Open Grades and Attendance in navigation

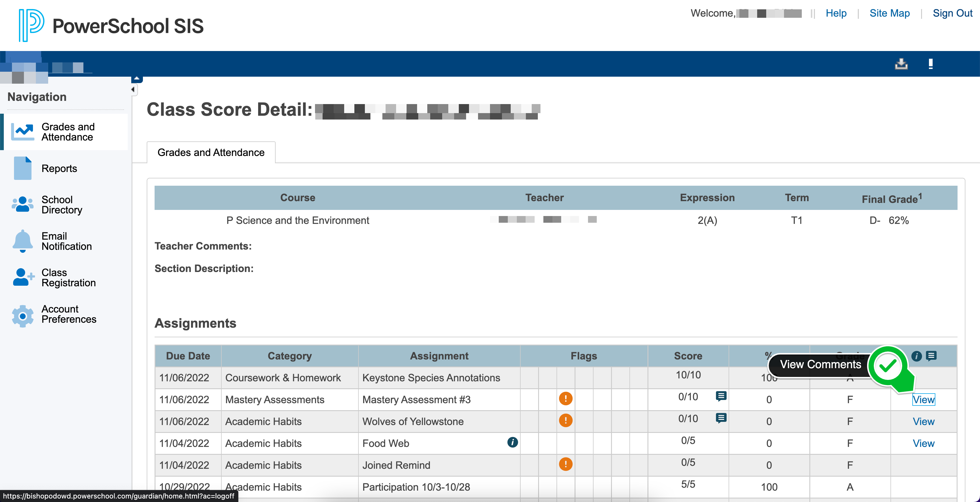[x=64, y=132]
